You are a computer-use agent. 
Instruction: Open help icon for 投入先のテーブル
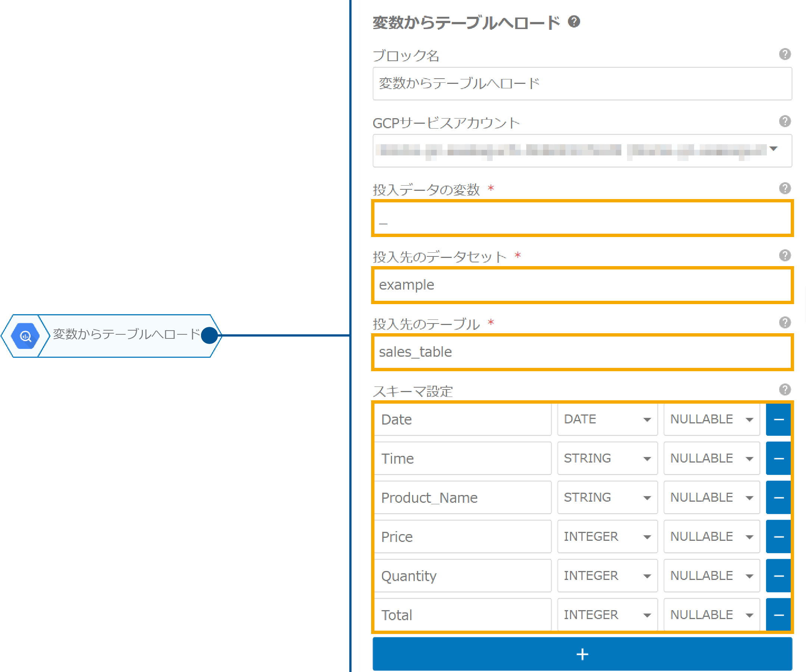784,322
